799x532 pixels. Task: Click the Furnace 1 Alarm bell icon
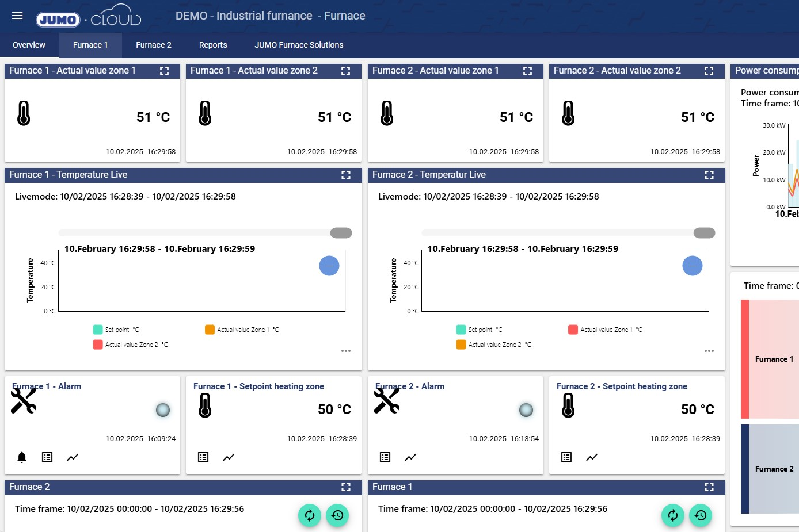[22, 457]
